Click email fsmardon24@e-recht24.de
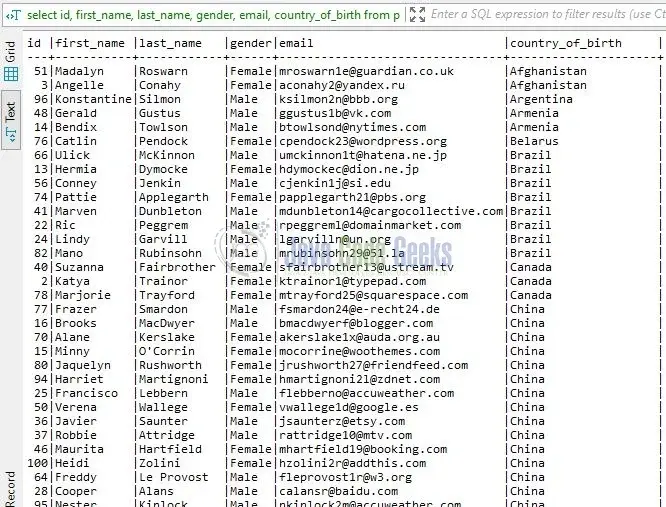The height and width of the screenshot is (507, 666). [x=359, y=310]
